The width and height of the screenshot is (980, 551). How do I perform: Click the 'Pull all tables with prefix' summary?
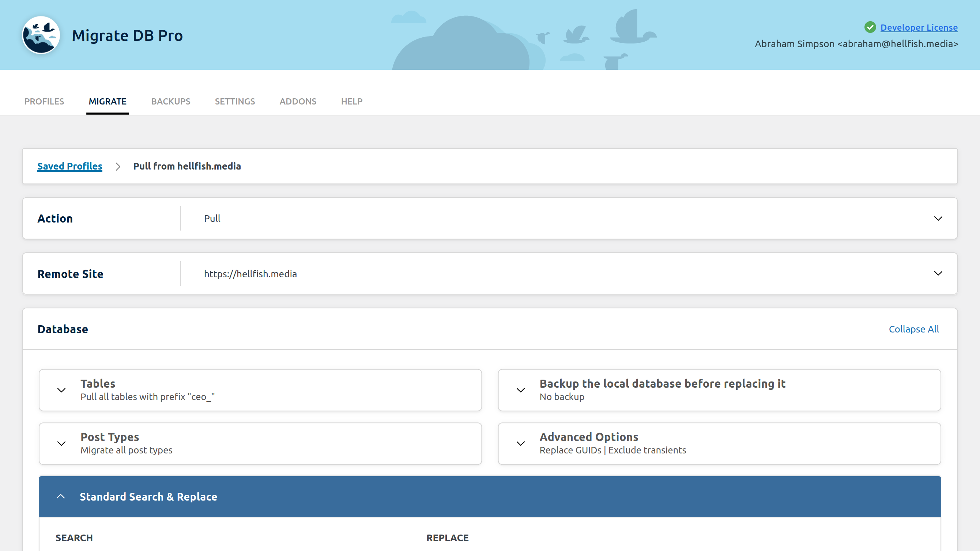pyautogui.click(x=148, y=397)
